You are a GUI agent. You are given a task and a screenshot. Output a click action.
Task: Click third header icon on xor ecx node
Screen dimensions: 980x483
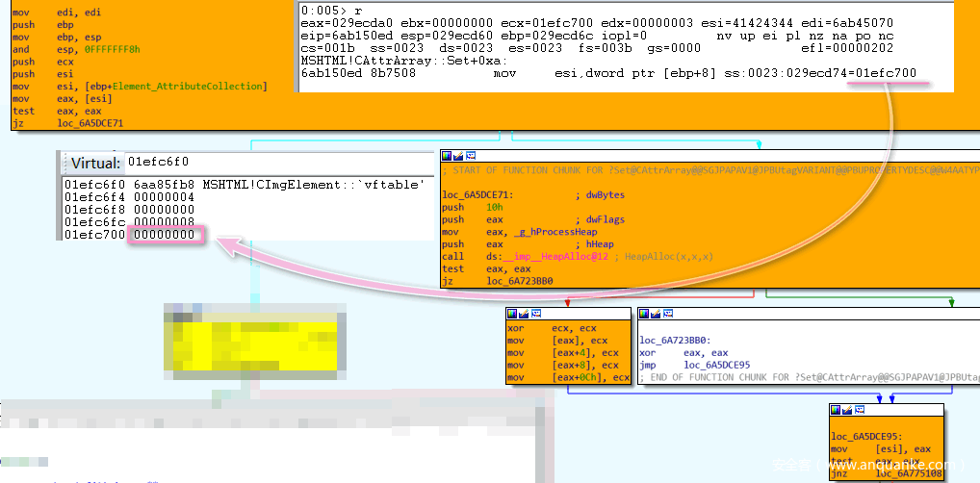(x=536, y=314)
